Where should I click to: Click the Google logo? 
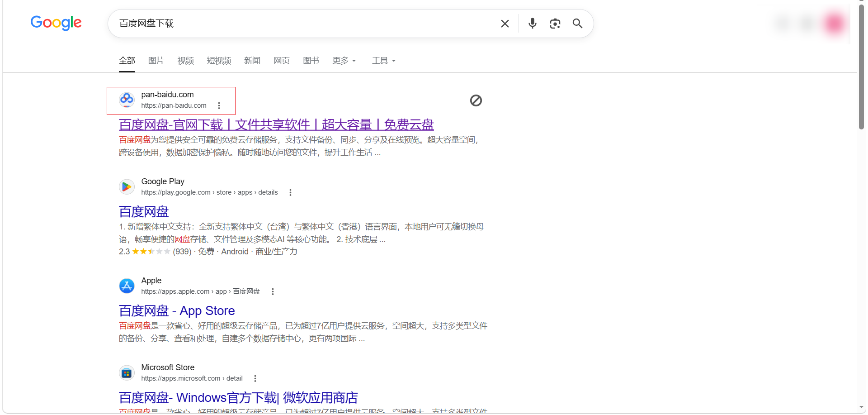coord(56,23)
